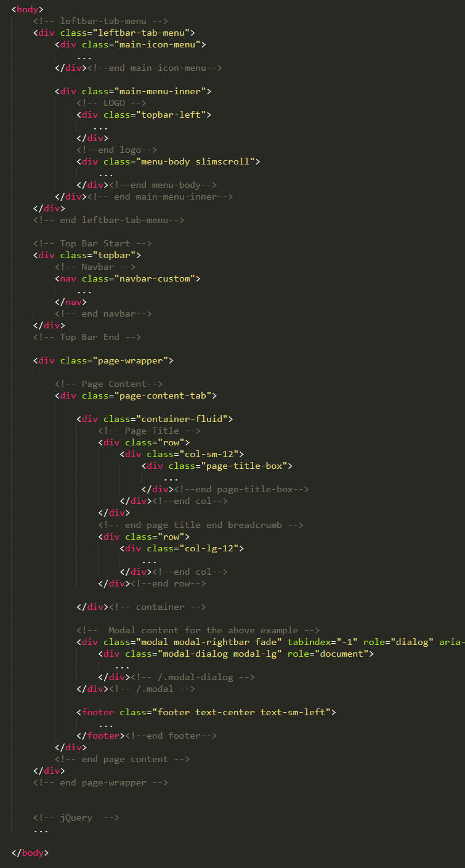
Task: Click the "<!--end page-title-box-->" comment
Action: pyautogui.click(x=241, y=489)
